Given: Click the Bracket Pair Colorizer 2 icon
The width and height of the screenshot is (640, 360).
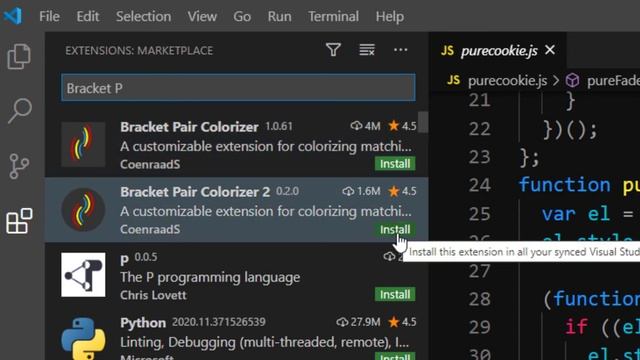Looking at the screenshot, I should 83,210.
